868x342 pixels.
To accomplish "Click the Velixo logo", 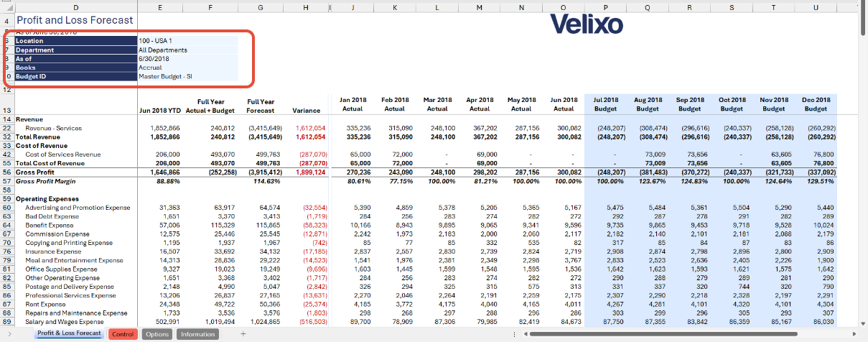I will click(x=587, y=24).
